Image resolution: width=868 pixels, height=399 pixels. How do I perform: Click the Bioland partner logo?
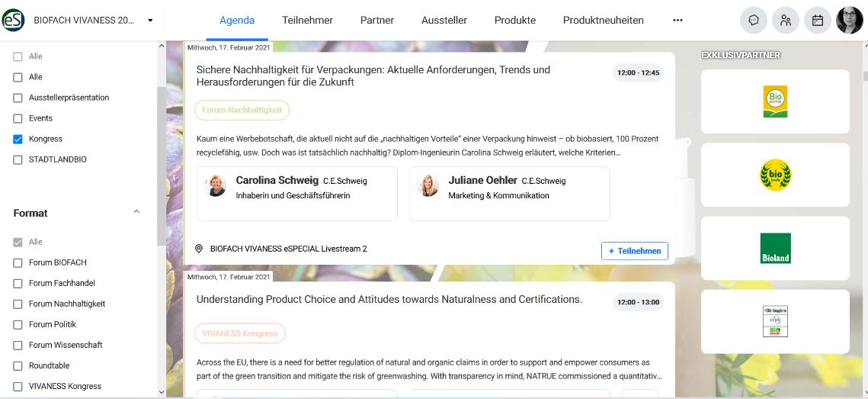[x=775, y=248]
